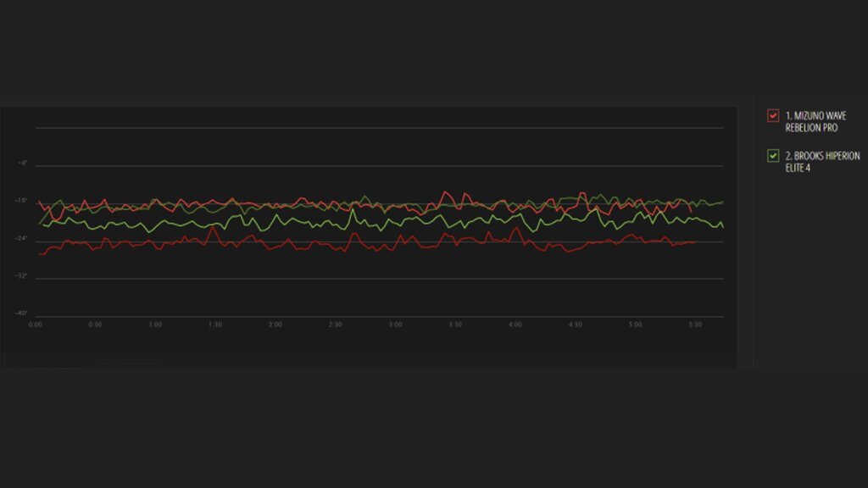Pick the 2:30 time axis label

336,324
